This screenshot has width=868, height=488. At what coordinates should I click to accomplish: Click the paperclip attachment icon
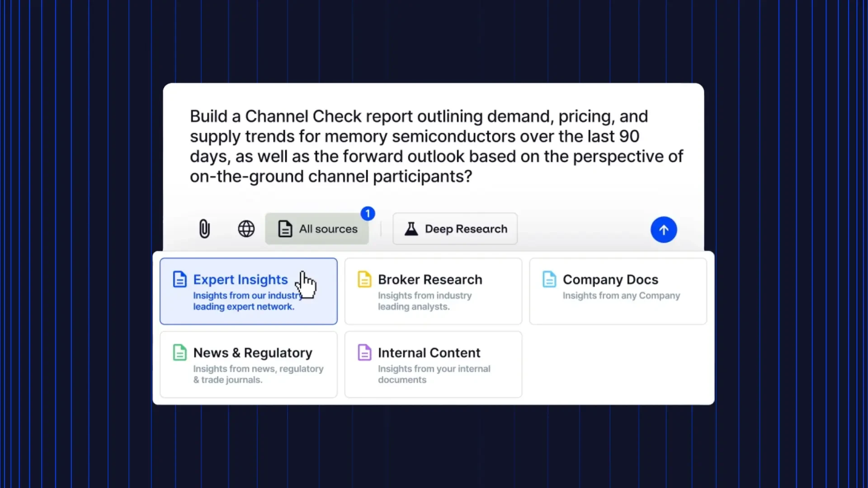tap(204, 229)
